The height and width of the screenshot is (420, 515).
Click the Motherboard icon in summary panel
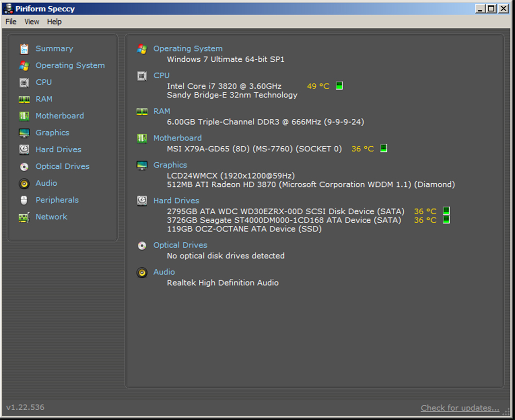tap(142, 138)
